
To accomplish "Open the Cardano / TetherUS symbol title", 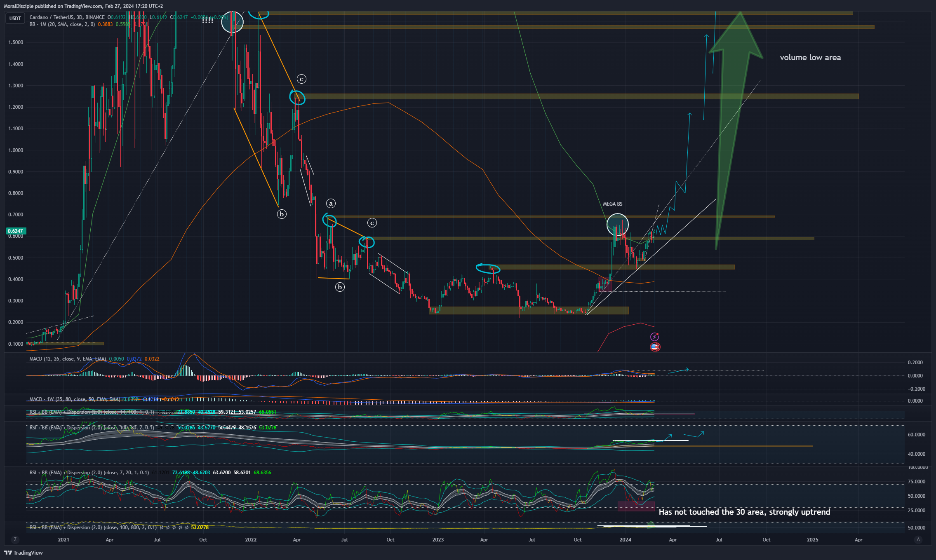I will pyautogui.click(x=67, y=17).
